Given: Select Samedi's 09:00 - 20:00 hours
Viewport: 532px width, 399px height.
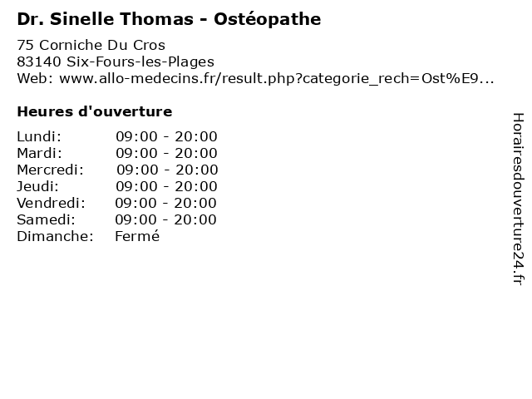Looking at the screenshot, I should [x=165, y=219].
